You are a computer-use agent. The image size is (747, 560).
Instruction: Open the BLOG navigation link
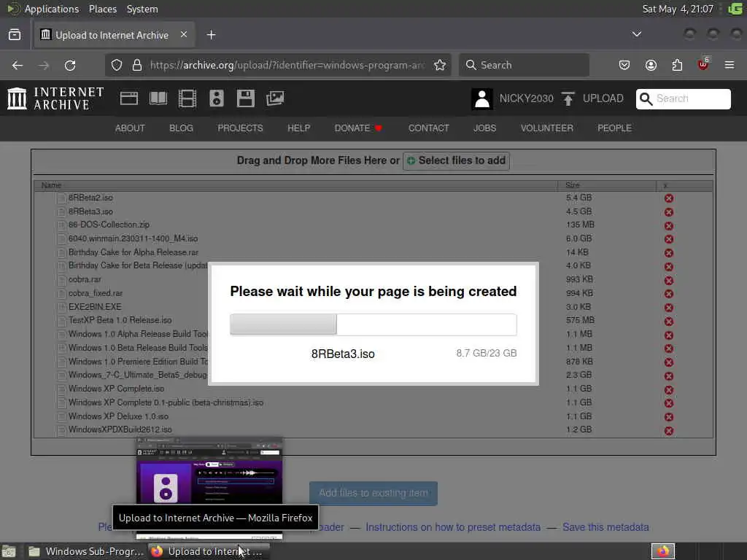pos(181,128)
